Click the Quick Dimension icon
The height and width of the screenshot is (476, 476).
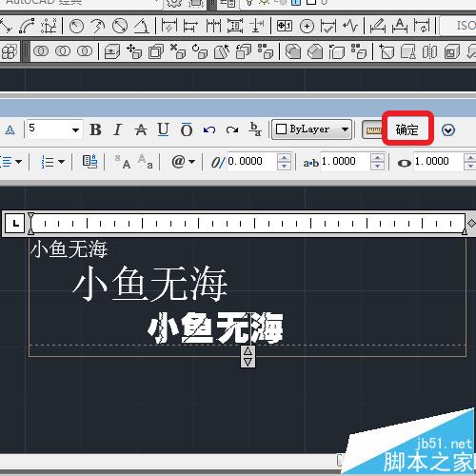169,26
